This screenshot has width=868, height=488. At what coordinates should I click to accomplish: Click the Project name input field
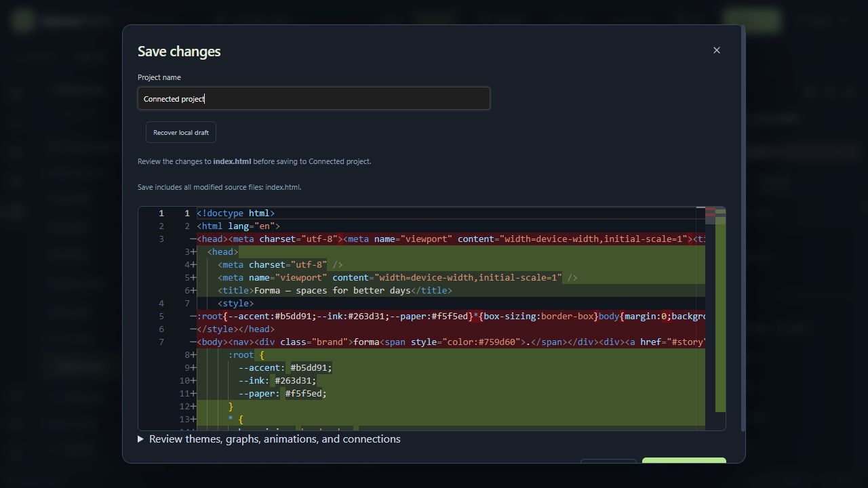pyautogui.click(x=314, y=98)
